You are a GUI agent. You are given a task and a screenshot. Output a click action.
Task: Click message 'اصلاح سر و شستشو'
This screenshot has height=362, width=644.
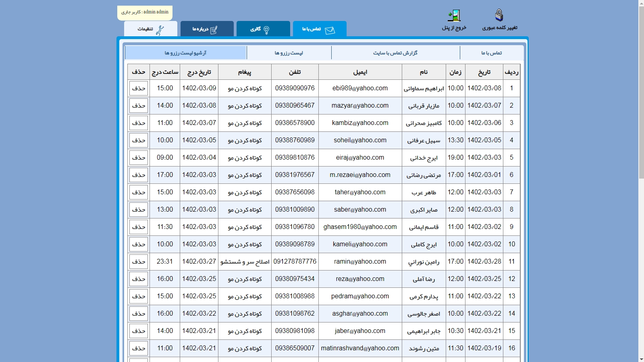click(x=245, y=262)
